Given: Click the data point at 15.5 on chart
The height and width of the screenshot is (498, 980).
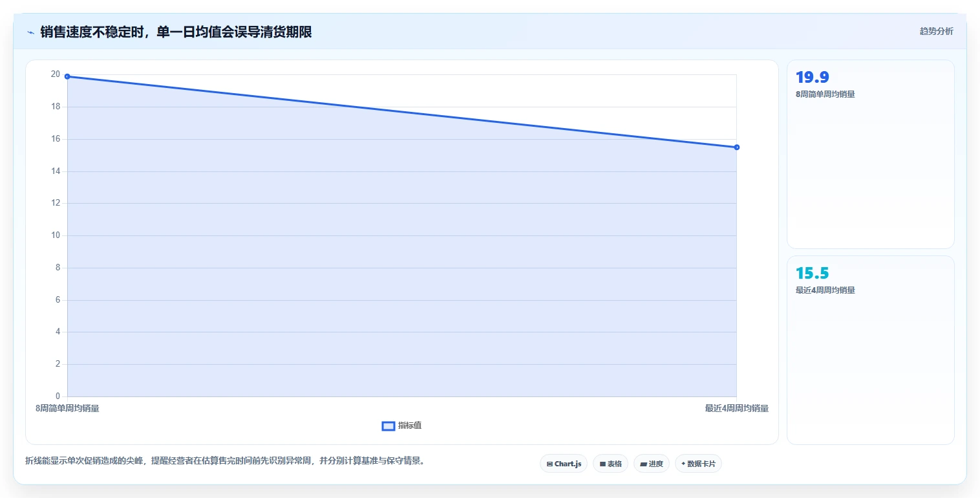Looking at the screenshot, I should click(x=737, y=147).
